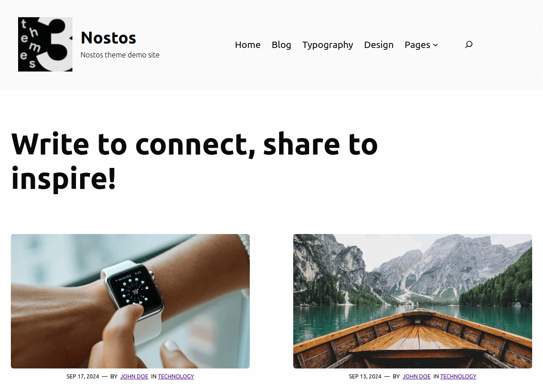Screen dimensions: 543x392
Task: Open the Blog menu item
Action: pos(281,45)
